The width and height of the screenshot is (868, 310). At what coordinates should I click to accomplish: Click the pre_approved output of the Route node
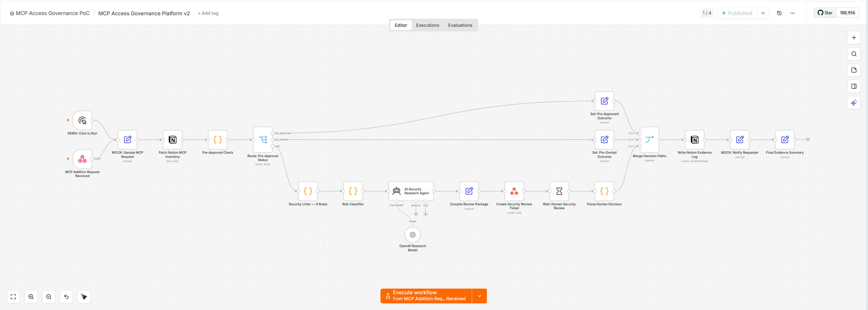pyautogui.click(x=273, y=133)
